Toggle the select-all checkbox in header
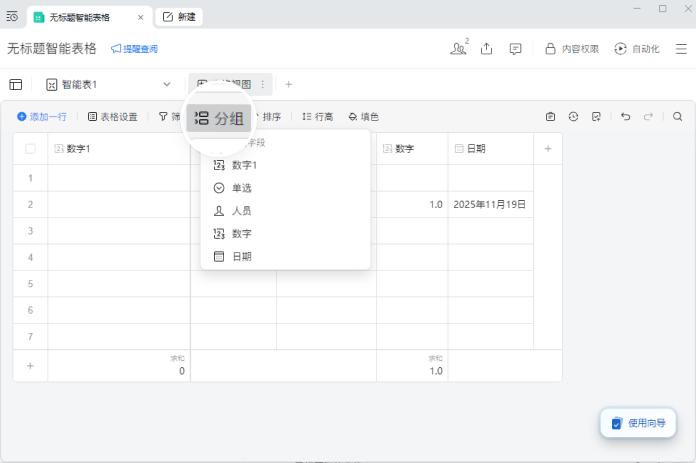Screen dimensions: 696x463 30,149
